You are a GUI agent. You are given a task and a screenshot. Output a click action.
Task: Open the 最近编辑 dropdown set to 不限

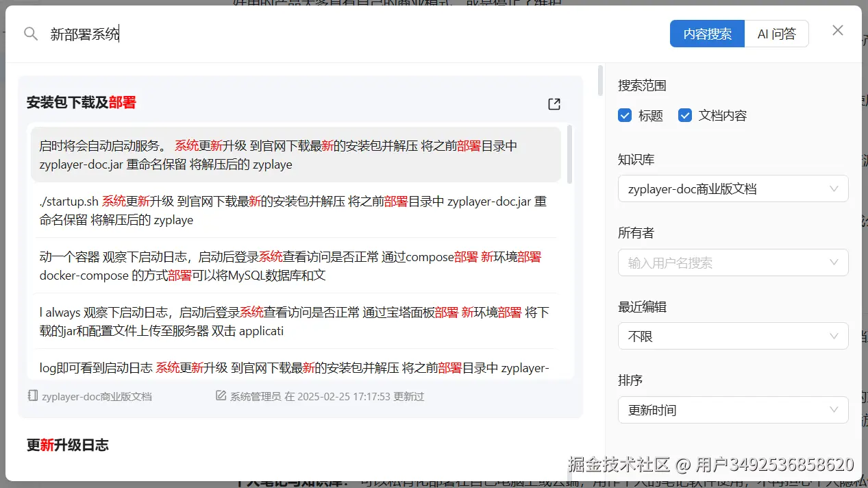coord(733,336)
